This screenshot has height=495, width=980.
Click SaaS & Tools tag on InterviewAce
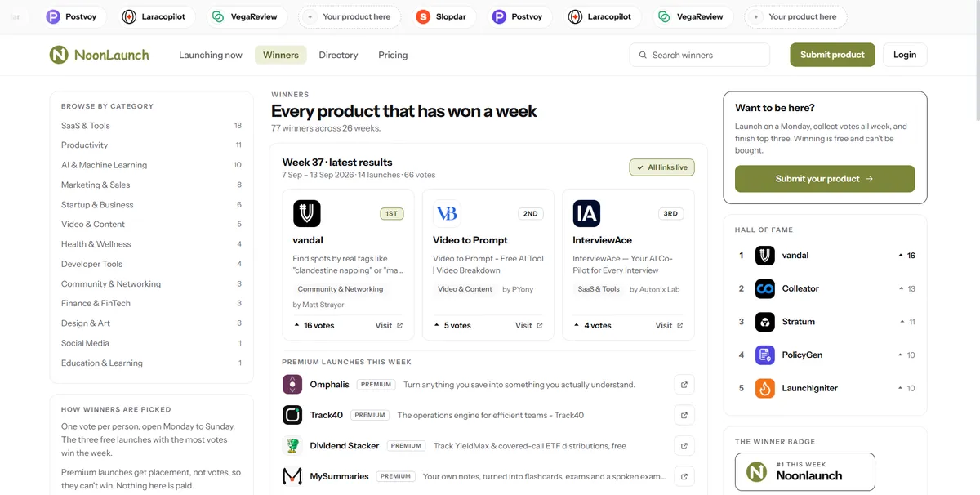pos(599,289)
